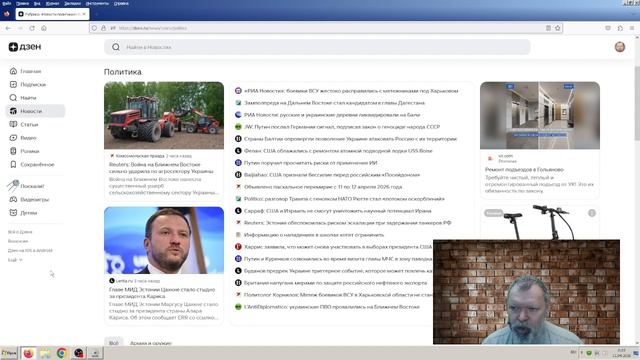Open headline about Easter truce 11–12 April
The image size is (640, 360).
323,187
